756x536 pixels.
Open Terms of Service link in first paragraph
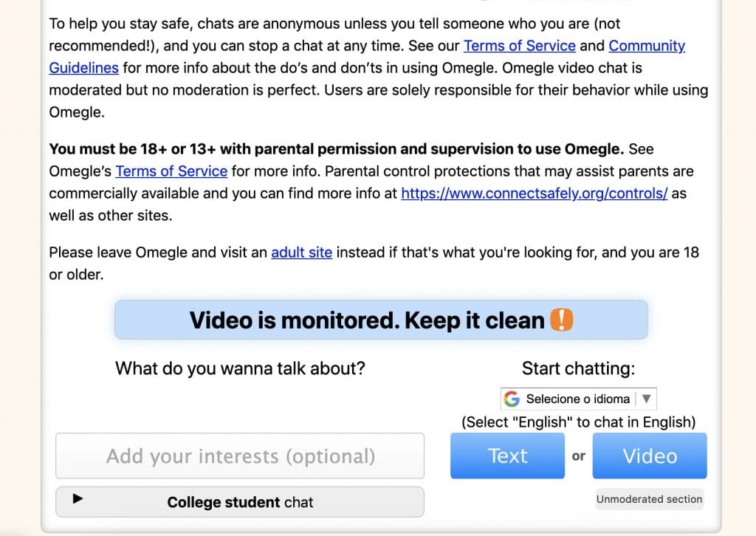point(520,46)
